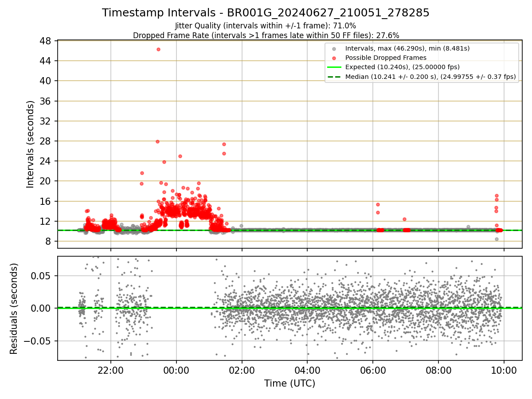Click the gray dot marker in the legend
The image size is (532, 399).
(334, 48)
